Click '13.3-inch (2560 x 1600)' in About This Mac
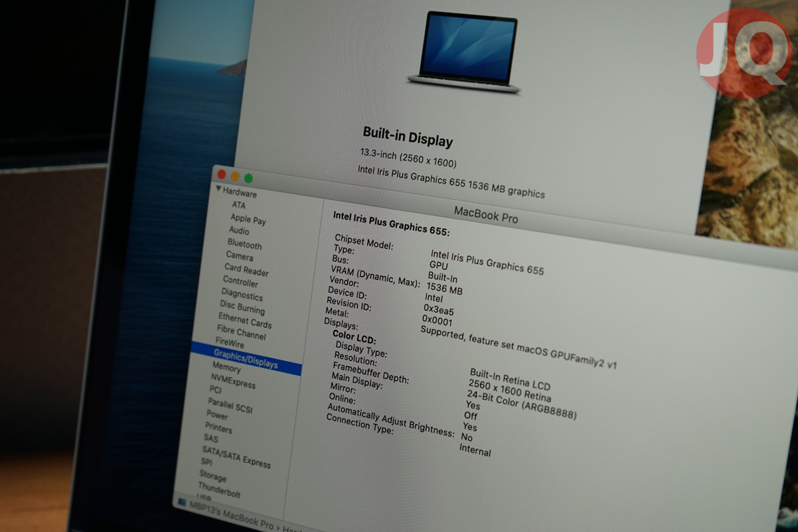The image size is (798, 532). (408, 158)
